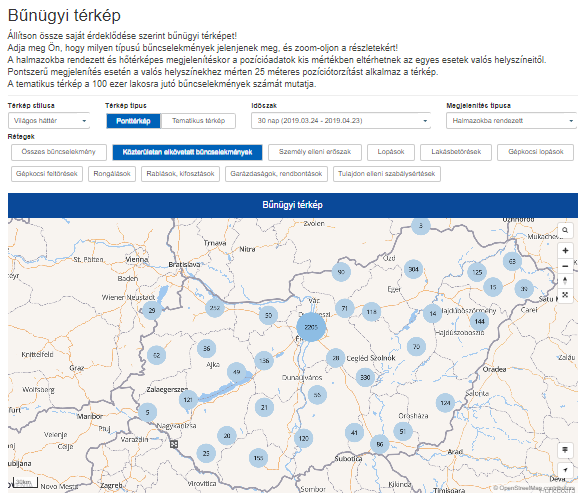Viewport: 587px width, 502px height.
Task: Open the 330 cluster near Szolnok
Action: click(365, 377)
